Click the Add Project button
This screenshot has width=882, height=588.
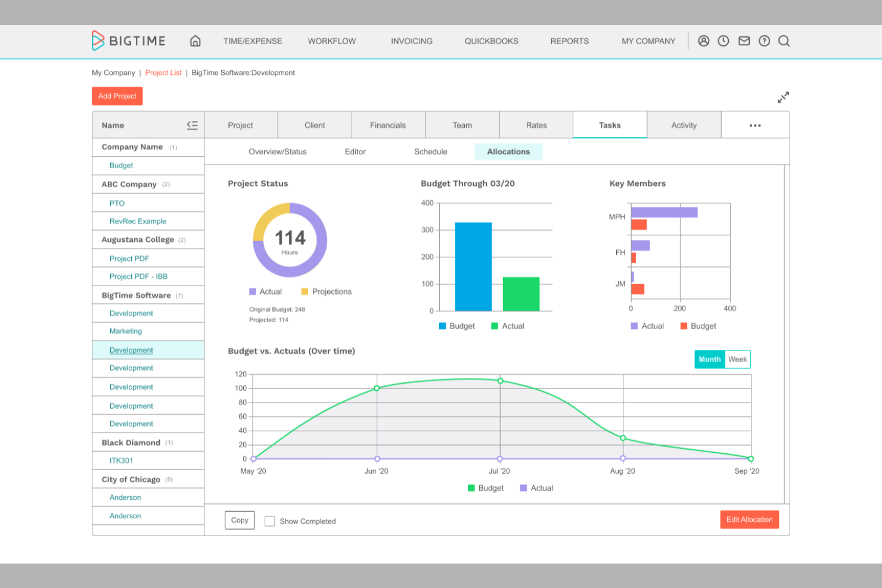tap(117, 96)
